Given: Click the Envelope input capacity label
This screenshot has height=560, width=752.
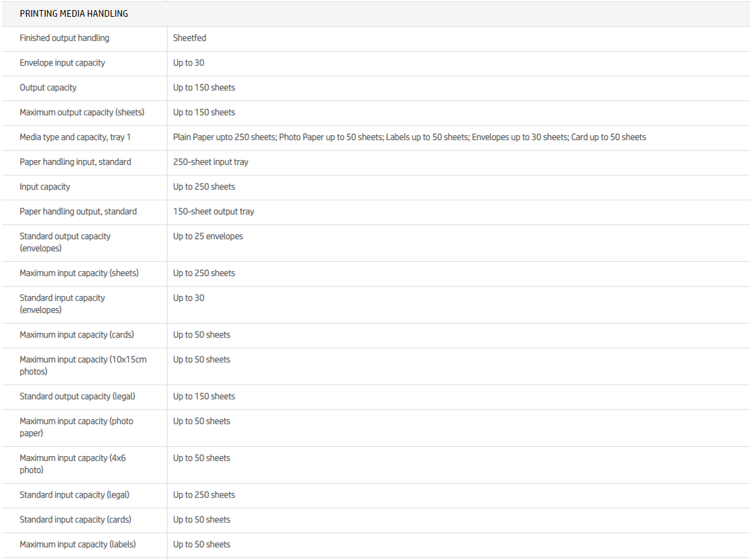Looking at the screenshot, I should (x=62, y=63).
